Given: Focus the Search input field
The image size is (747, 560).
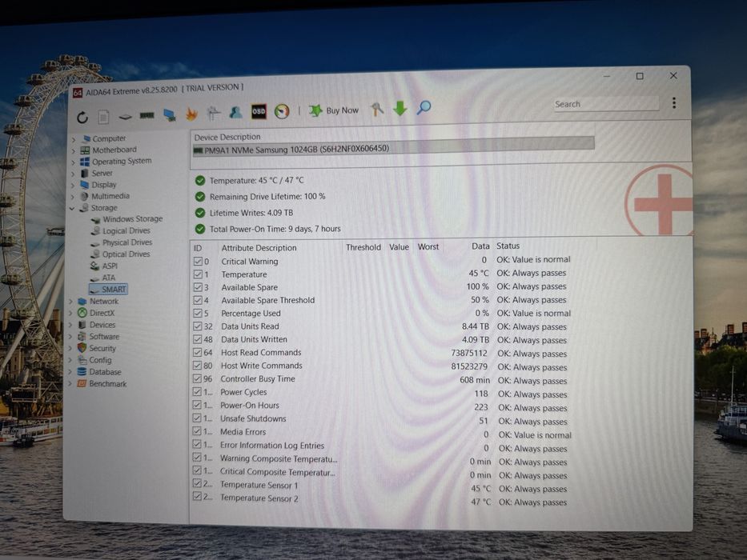Looking at the screenshot, I should (x=606, y=104).
